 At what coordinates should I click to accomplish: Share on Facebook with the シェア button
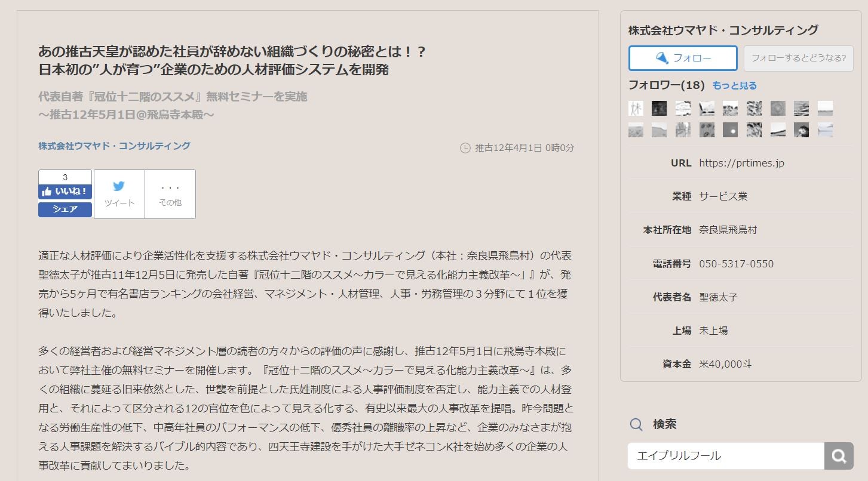tap(65, 209)
